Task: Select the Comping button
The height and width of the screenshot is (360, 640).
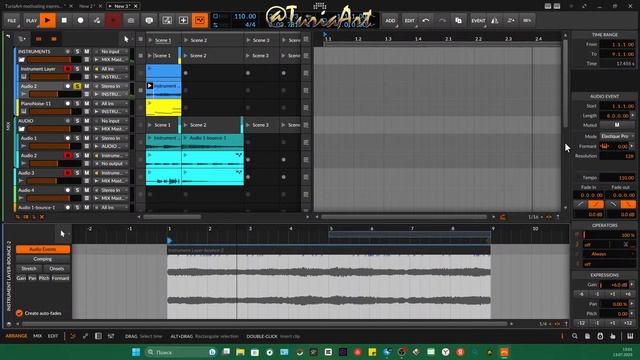Action: 43,259
